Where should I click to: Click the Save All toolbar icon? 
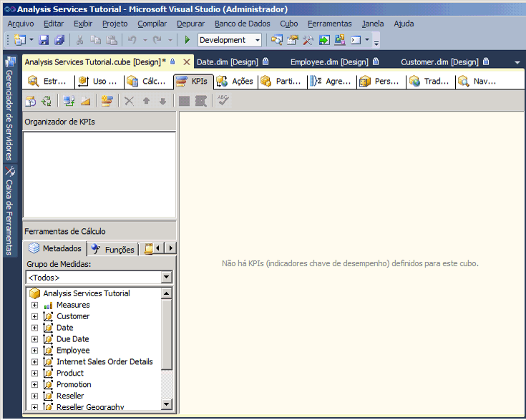click(x=59, y=40)
